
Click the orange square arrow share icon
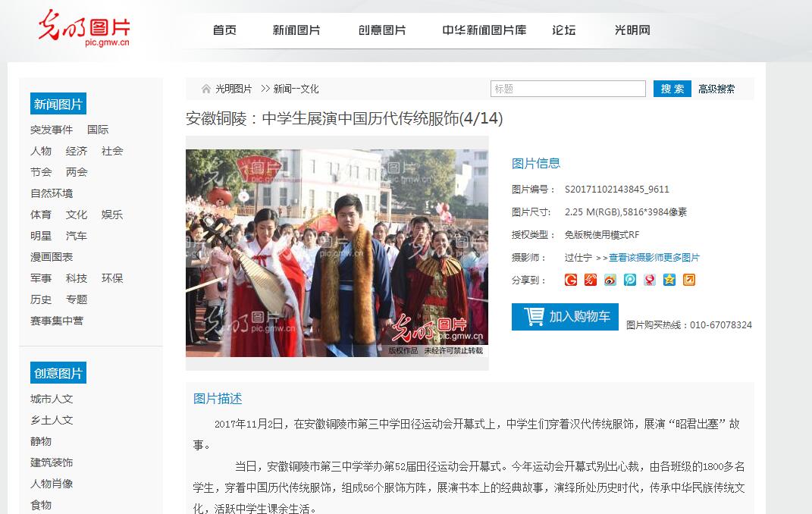[689, 280]
